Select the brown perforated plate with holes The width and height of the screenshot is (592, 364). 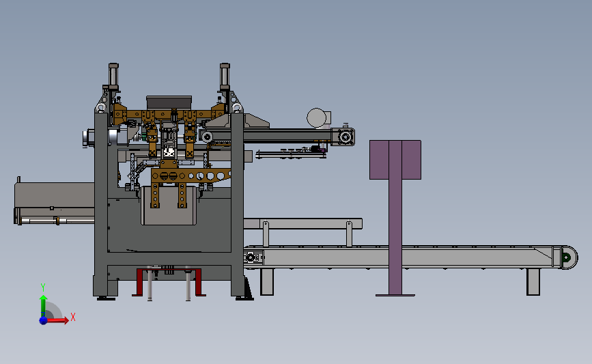[191, 176]
